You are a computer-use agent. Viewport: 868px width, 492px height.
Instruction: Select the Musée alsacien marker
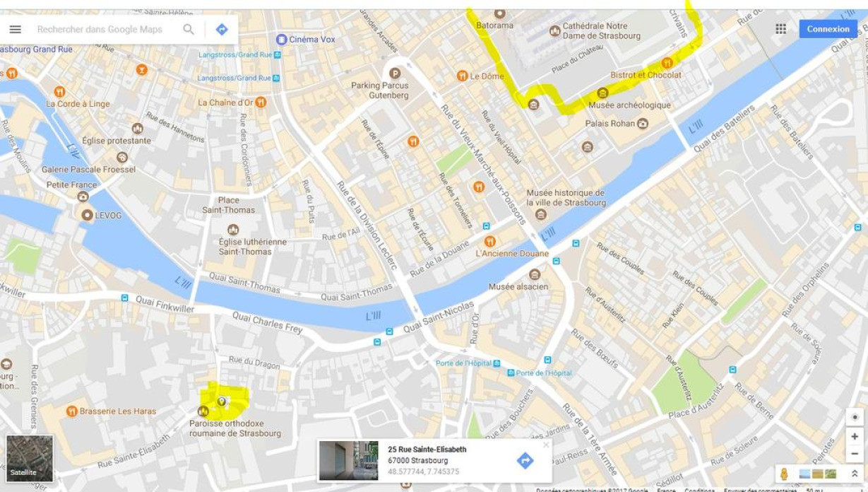[x=535, y=274]
